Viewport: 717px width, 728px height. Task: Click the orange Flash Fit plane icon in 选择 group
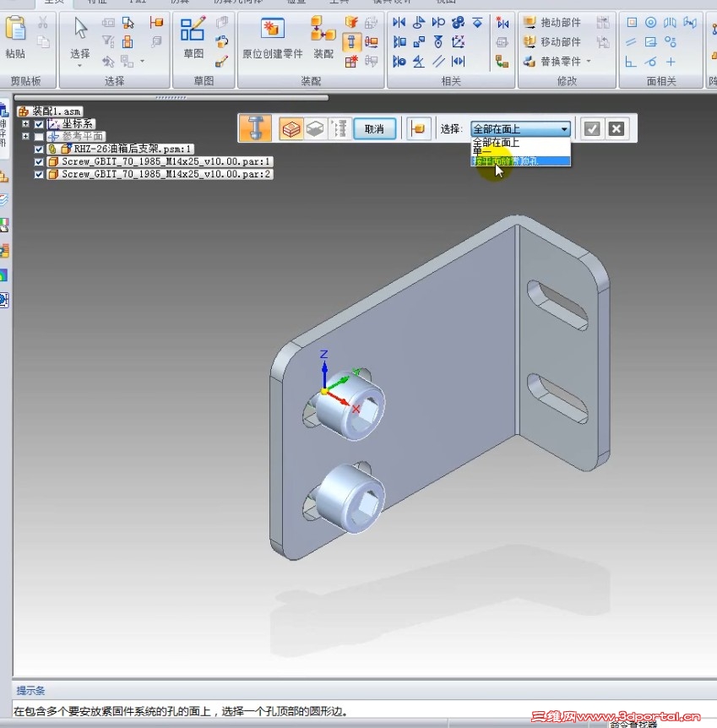click(156, 22)
